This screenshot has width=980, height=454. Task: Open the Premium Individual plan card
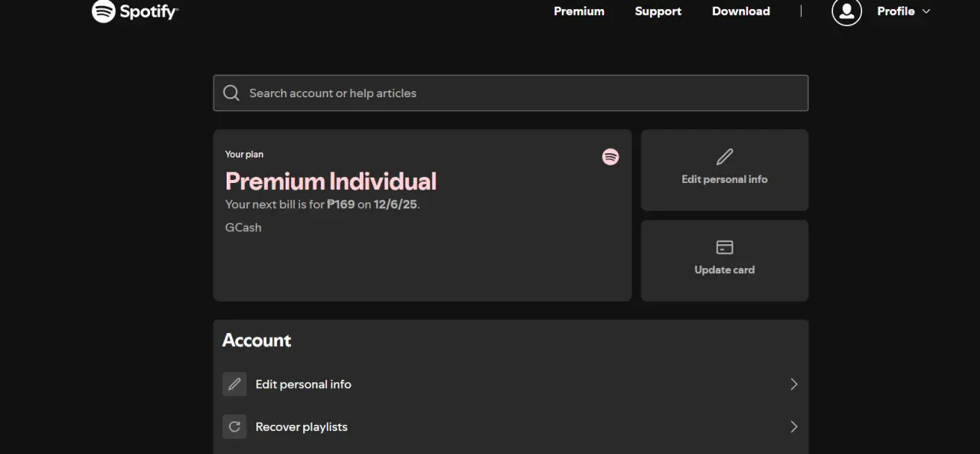[423, 215]
